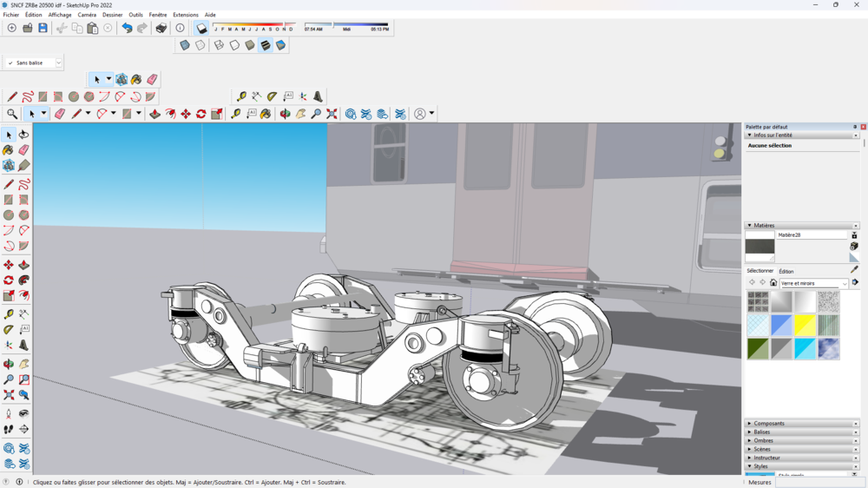Open the Line tool dropdown arrow
This screenshot has width=868, height=488.
[x=88, y=114]
